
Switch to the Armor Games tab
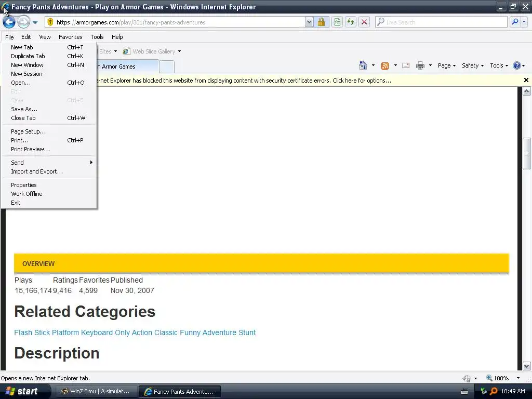(x=127, y=66)
